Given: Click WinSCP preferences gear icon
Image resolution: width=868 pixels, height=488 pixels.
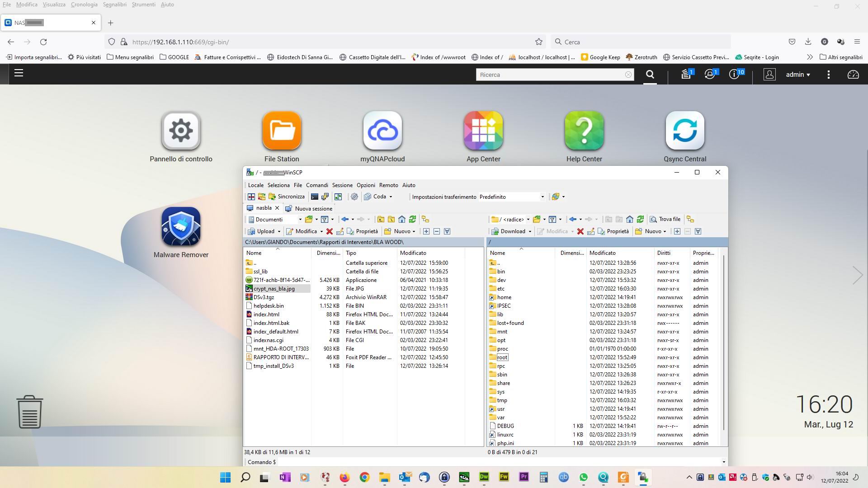Looking at the screenshot, I should coord(354,197).
